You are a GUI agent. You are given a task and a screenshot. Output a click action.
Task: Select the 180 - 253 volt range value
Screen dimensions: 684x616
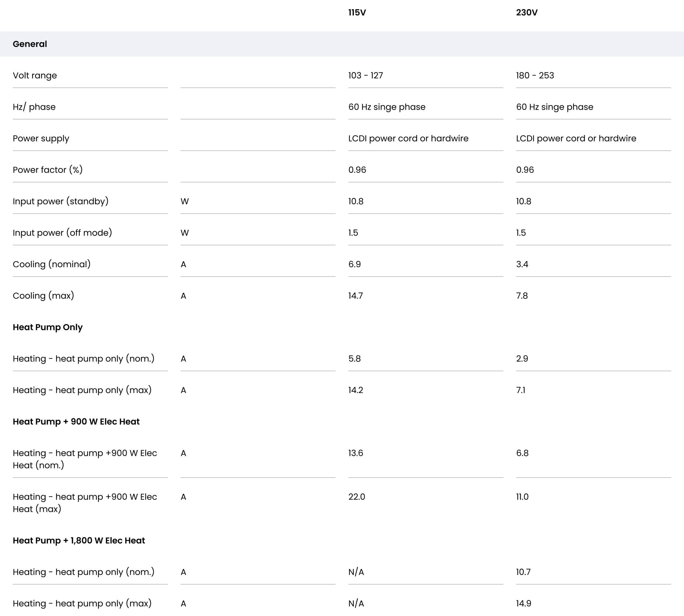pos(535,76)
